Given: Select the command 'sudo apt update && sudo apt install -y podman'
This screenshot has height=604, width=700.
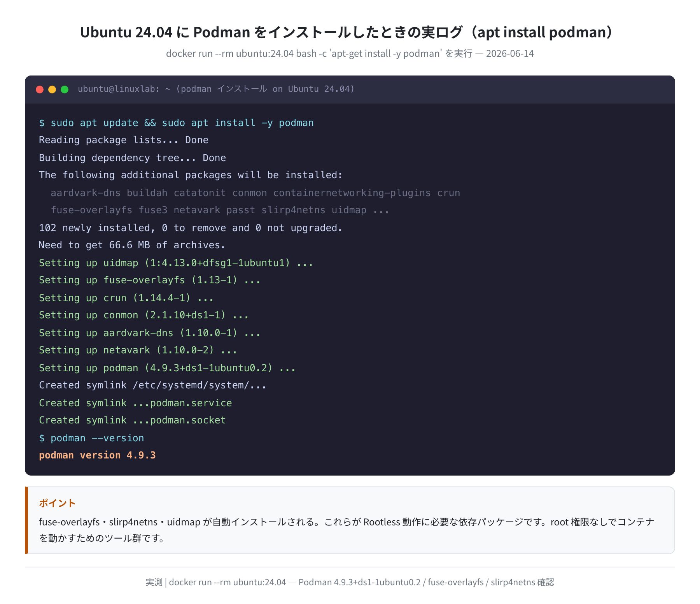Looking at the screenshot, I should [x=182, y=123].
